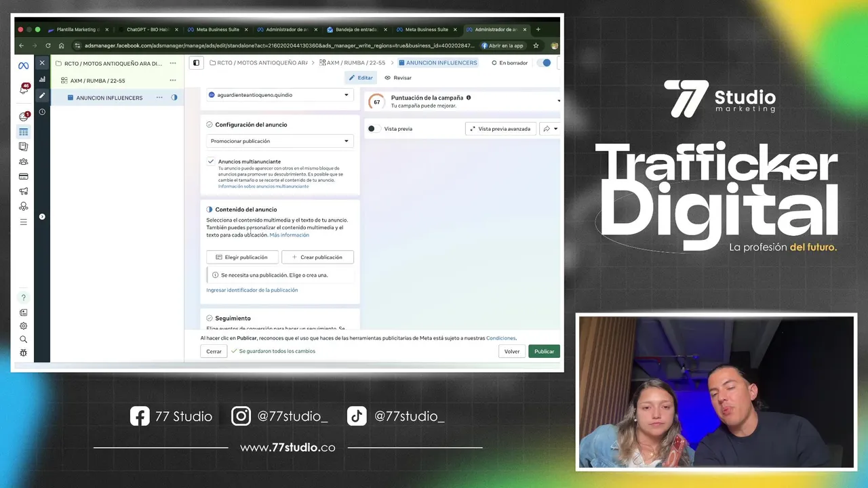Click the Cerrar button

coord(214,351)
